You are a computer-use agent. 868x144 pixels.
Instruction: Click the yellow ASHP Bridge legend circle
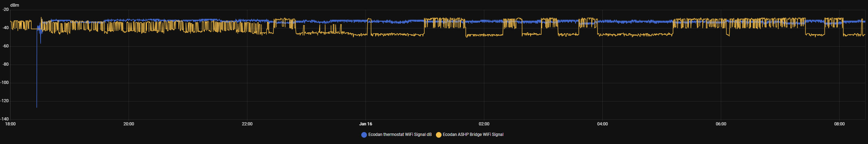(438, 135)
